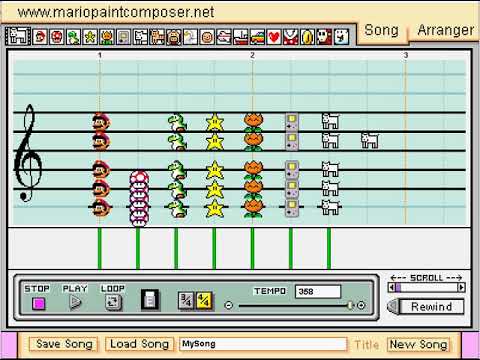The height and width of the screenshot is (360, 480).
Task: Click the scroll left arrow
Action: (x=392, y=287)
